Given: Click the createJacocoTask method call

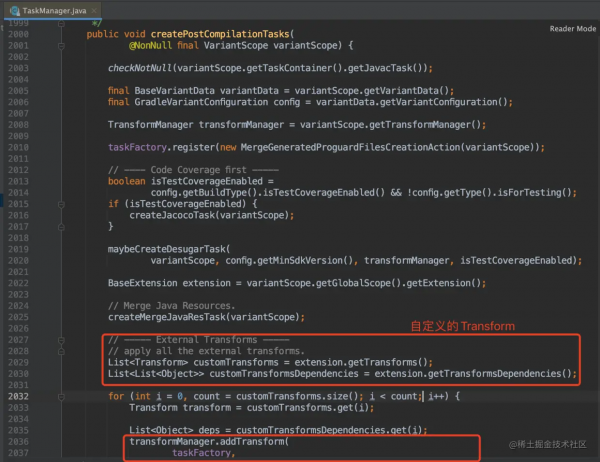Looking at the screenshot, I should (170, 215).
